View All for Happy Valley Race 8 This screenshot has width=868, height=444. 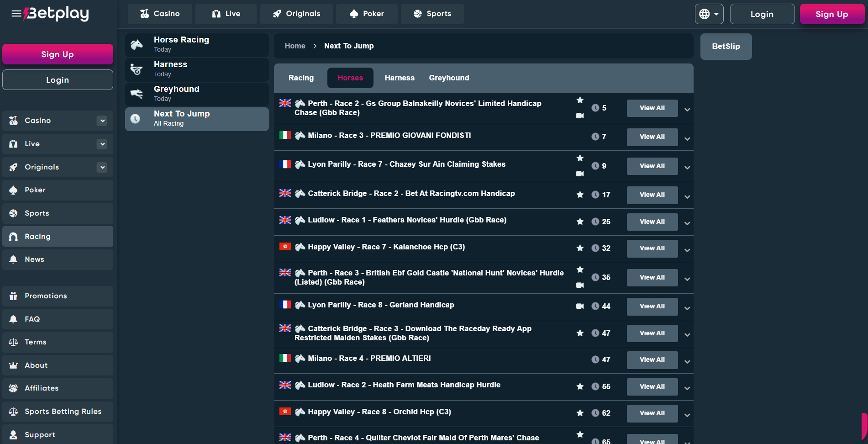(x=652, y=413)
